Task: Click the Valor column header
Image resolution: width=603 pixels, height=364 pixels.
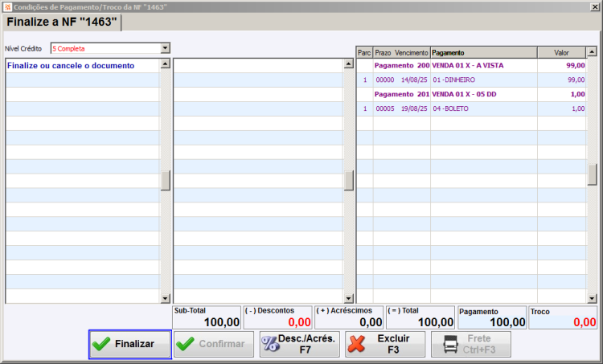Action: [561, 53]
